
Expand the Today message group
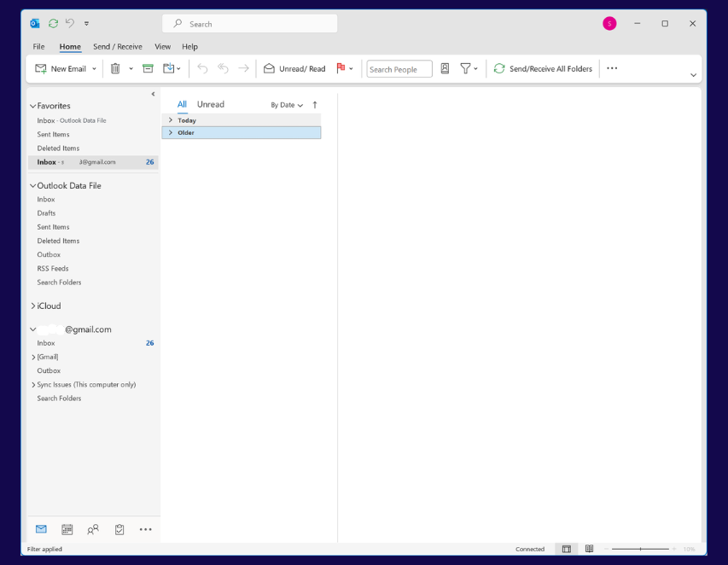click(171, 120)
